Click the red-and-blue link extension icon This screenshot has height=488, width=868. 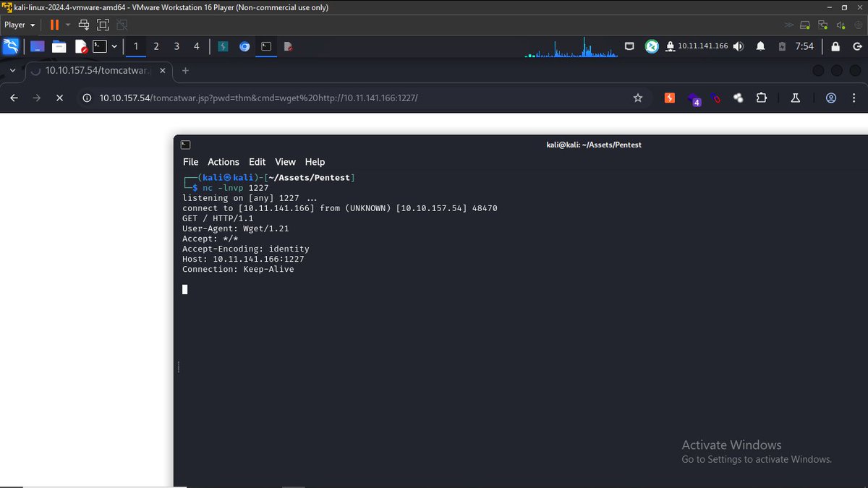pos(716,98)
